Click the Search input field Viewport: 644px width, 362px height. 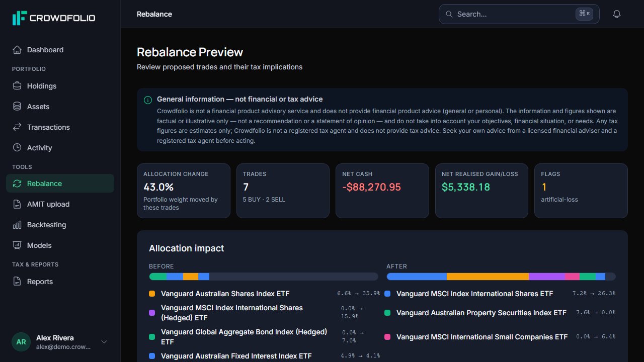[519, 14]
